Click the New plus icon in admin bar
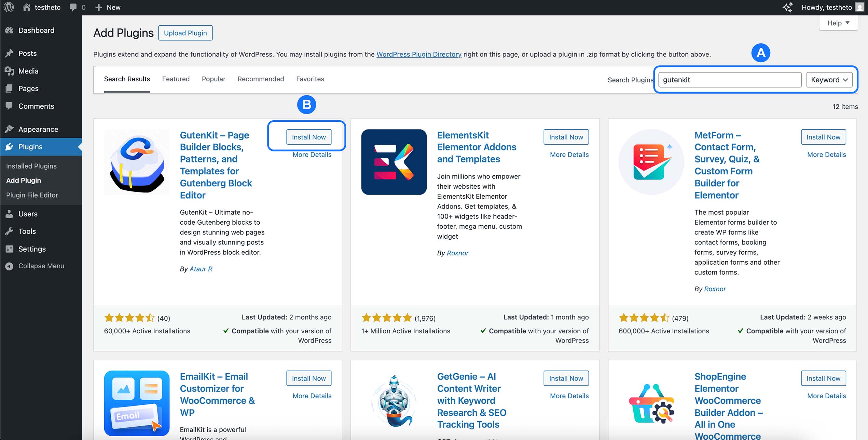This screenshot has height=440, width=868. point(98,7)
